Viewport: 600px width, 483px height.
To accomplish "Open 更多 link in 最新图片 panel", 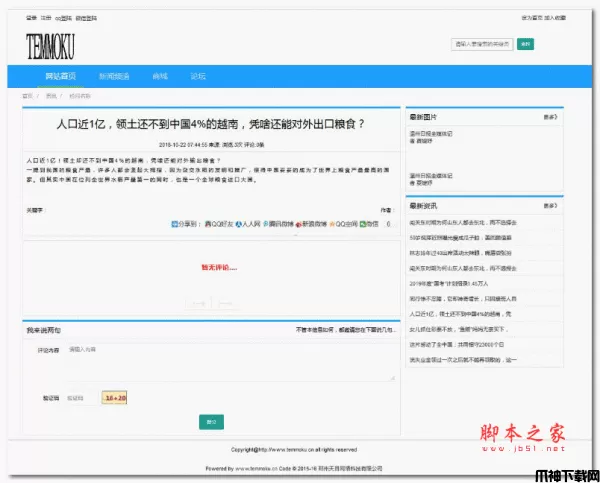I will [550, 117].
